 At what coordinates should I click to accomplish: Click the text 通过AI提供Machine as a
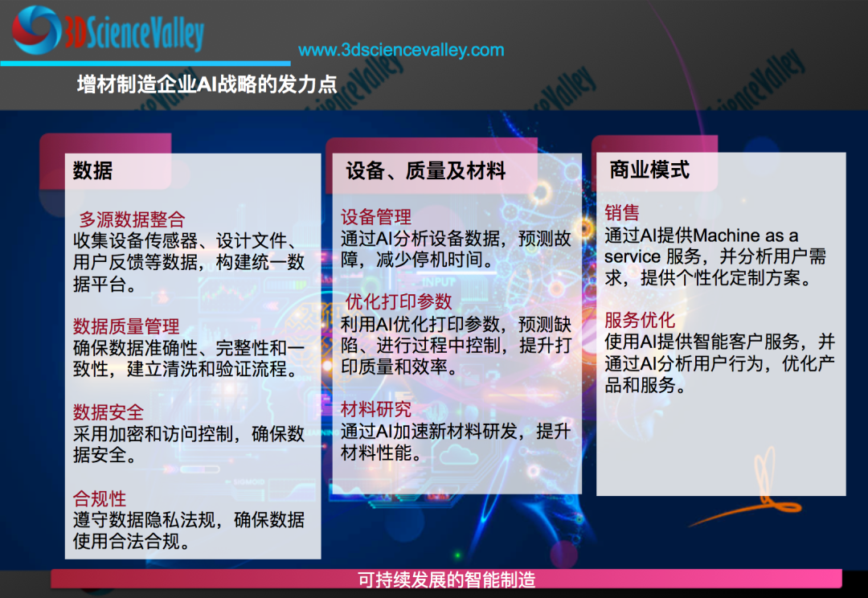[x=702, y=235]
